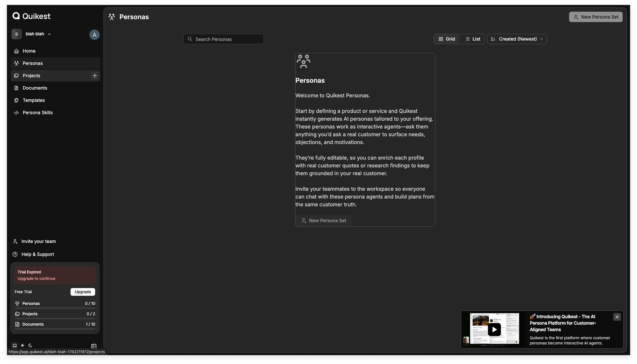Open Created (Newest) sort dropdown
This screenshot has height=364, width=637.
click(517, 39)
